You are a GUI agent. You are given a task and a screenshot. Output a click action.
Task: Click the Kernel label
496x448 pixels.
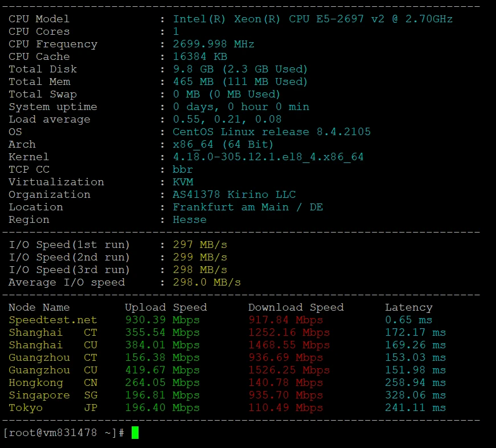[x=29, y=157]
